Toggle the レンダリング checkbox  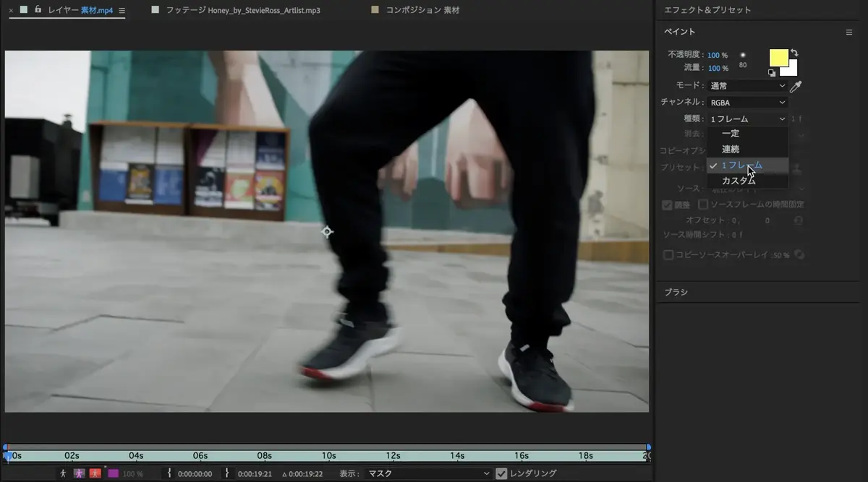coord(501,473)
